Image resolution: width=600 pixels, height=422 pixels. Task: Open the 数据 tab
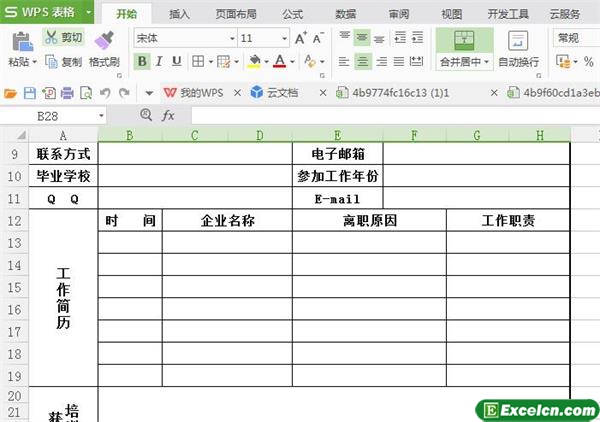click(x=346, y=14)
